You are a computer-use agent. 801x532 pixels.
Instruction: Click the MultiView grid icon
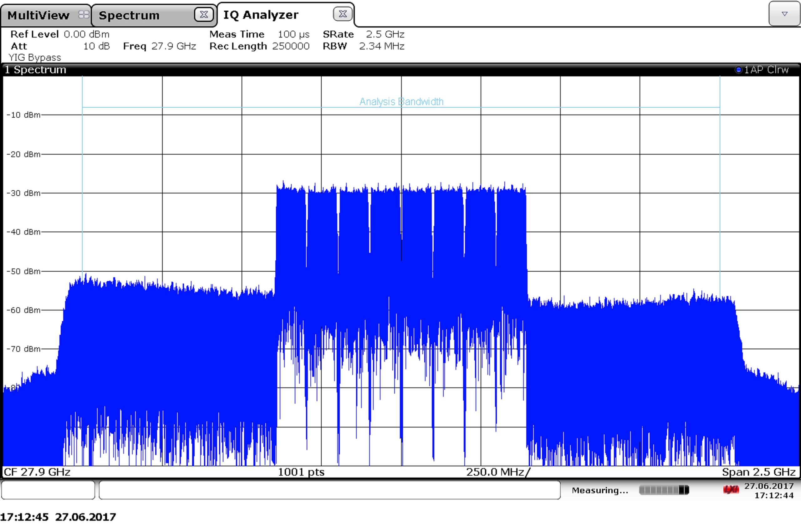click(x=84, y=15)
